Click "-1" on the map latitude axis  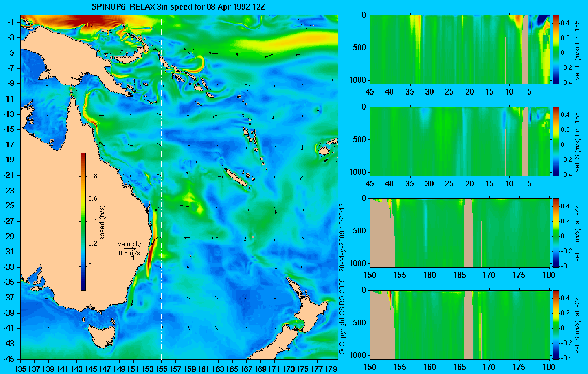click(x=11, y=22)
